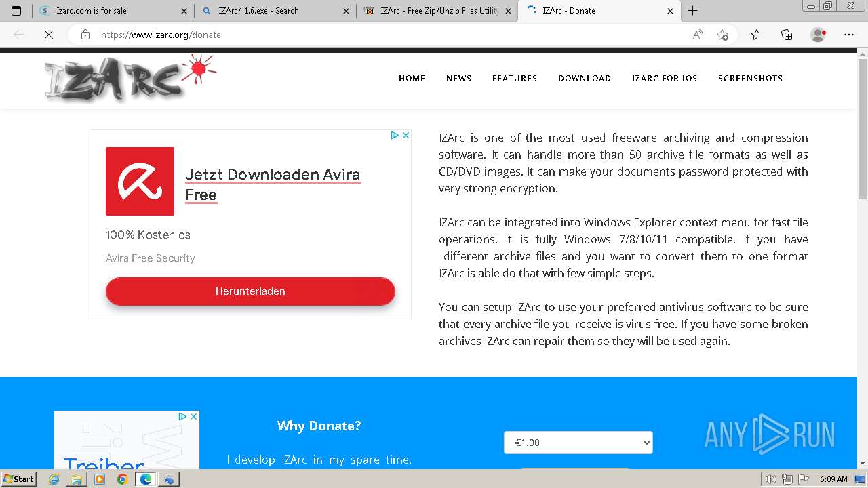Open the Windows Start menu
The width and height of the screenshot is (868, 488).
pos(19,479)
